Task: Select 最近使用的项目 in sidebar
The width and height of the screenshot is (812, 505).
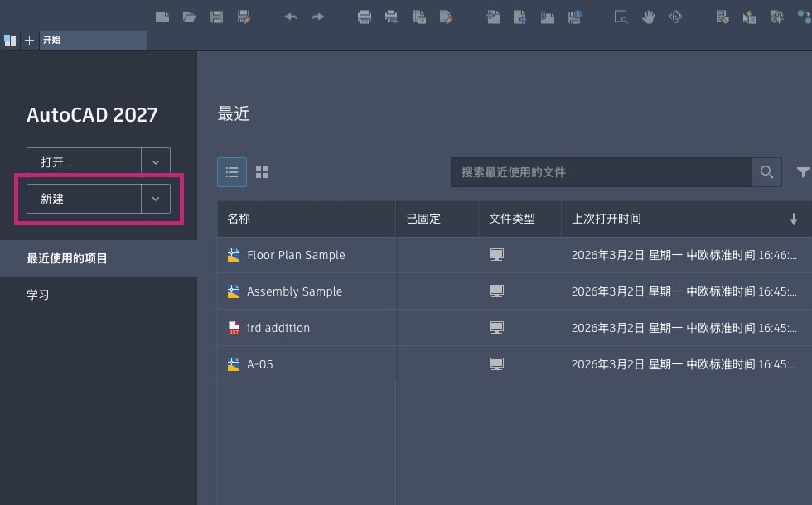Action: (99, 258)
